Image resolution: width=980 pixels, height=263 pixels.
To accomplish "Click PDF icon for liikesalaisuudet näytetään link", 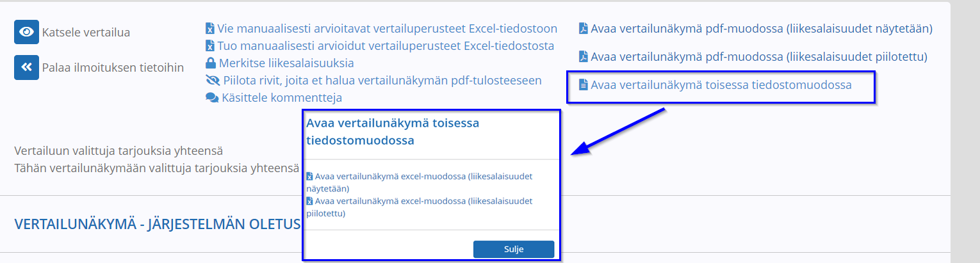I will [x=583, y=29].
